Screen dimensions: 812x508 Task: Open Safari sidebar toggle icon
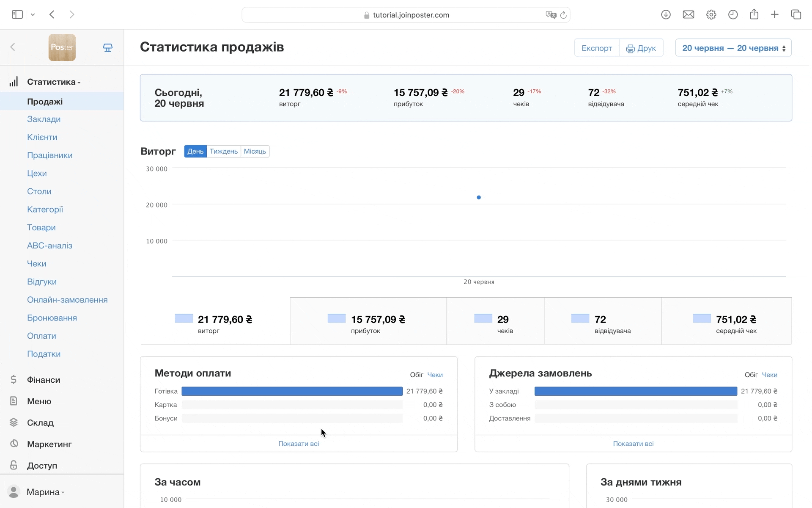click(x=17, y=14)
